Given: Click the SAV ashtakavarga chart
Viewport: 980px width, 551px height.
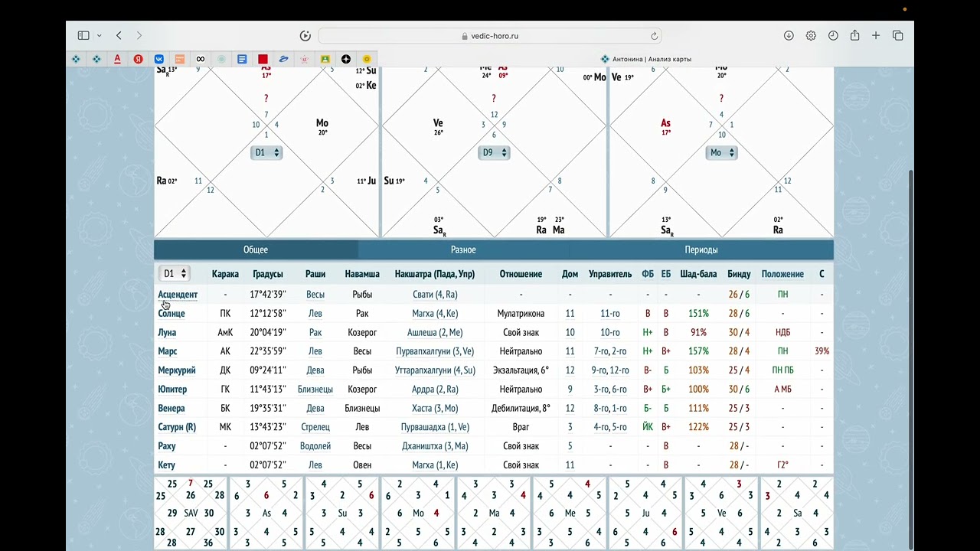Looking at the screenshot, I should [x=191, y=513].
